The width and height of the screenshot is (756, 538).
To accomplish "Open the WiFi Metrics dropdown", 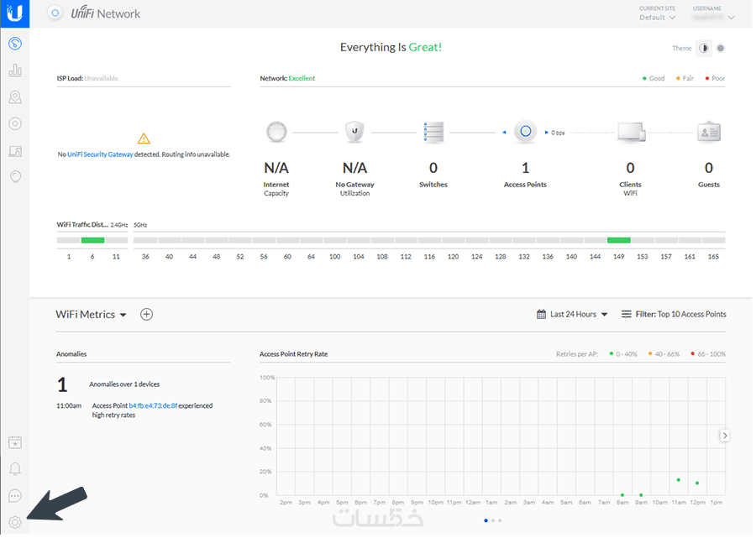I will coord(91,316).
